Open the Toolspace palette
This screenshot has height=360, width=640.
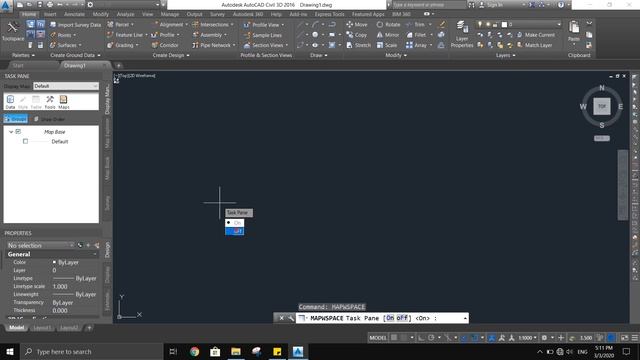tap(13, 31)
